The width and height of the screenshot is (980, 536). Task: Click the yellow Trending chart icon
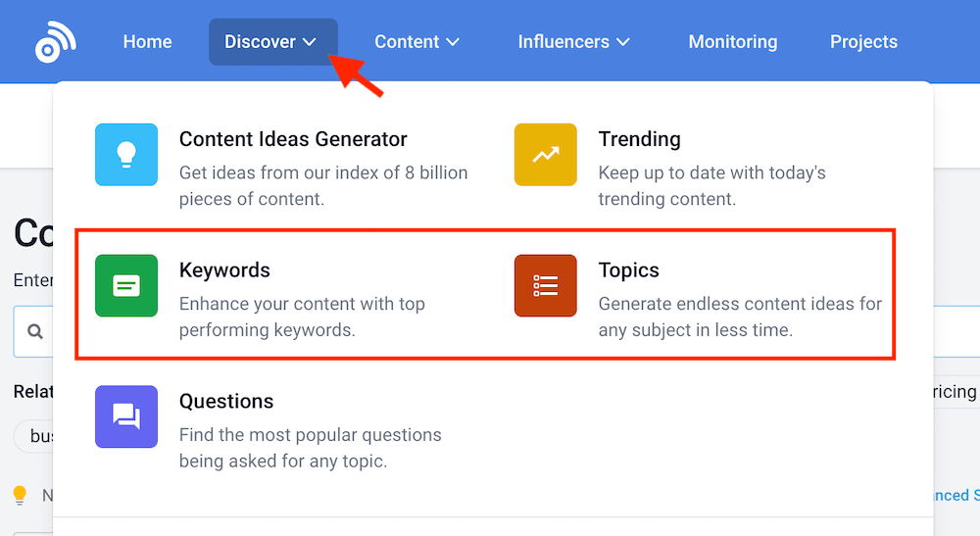pyautogui.click(x=546, y=155)
